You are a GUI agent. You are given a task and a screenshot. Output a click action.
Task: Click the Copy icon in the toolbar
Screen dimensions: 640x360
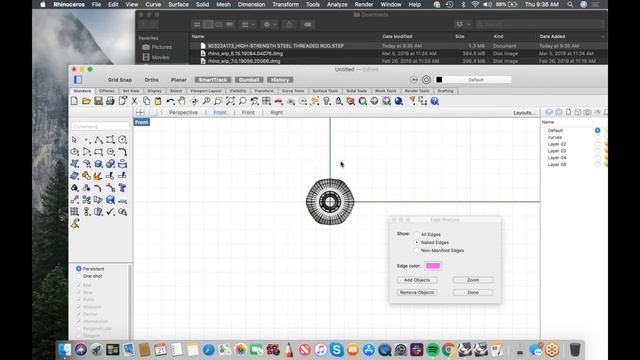coord(146,101)
